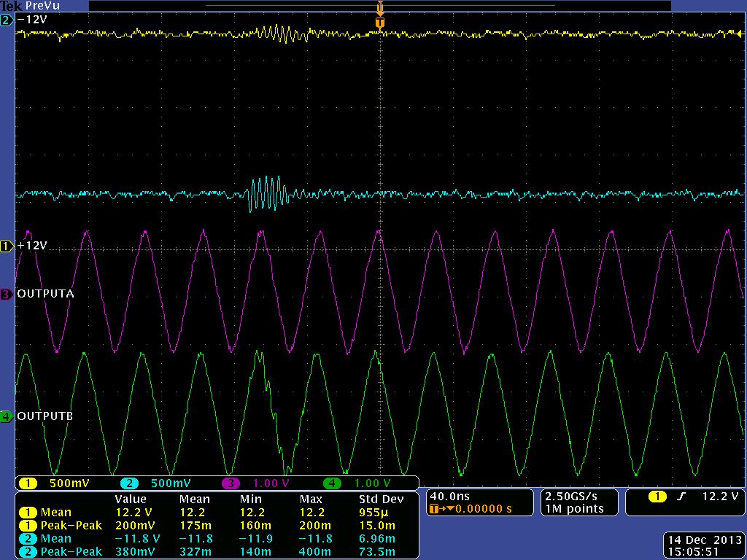Click the 400m maximum statistic
Image resolution: width=747 pixels, height=560 pixels.
coord(315,552)
